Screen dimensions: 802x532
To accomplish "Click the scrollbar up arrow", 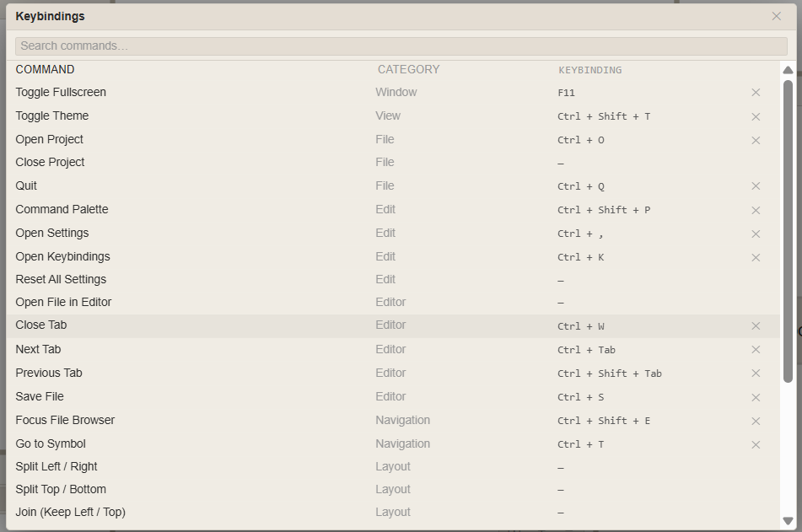I will (788, 71).
